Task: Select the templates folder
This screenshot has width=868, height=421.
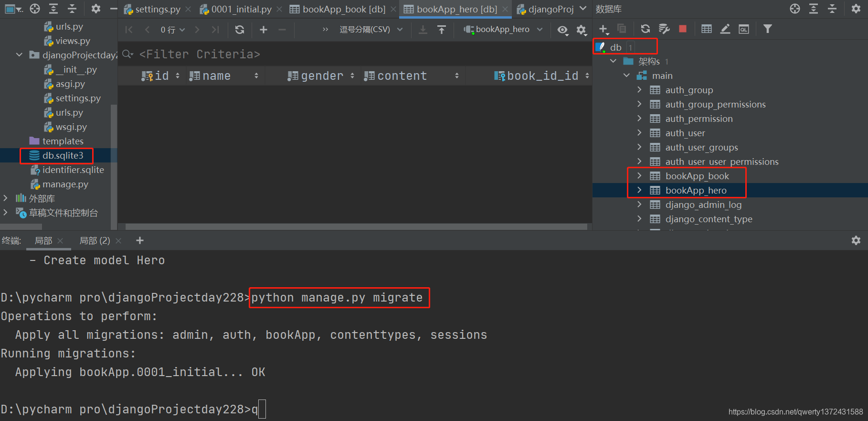Action: [63, 141]
